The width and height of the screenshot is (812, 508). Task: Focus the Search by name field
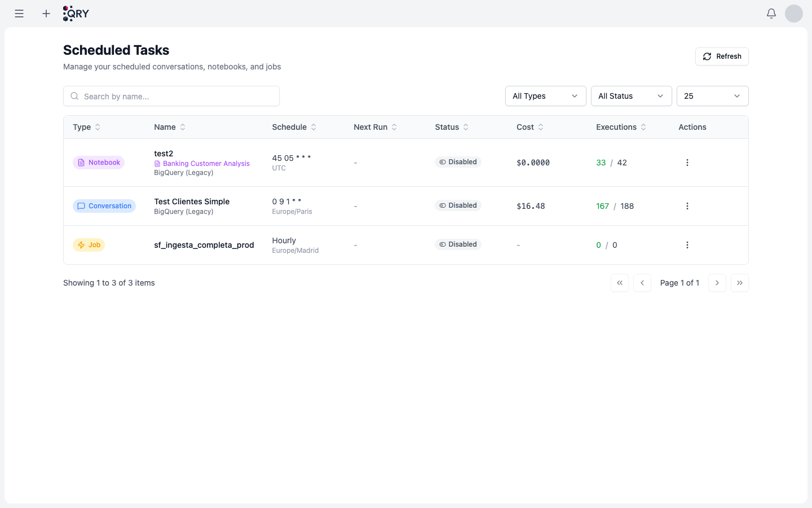click(x=171, y=96)
